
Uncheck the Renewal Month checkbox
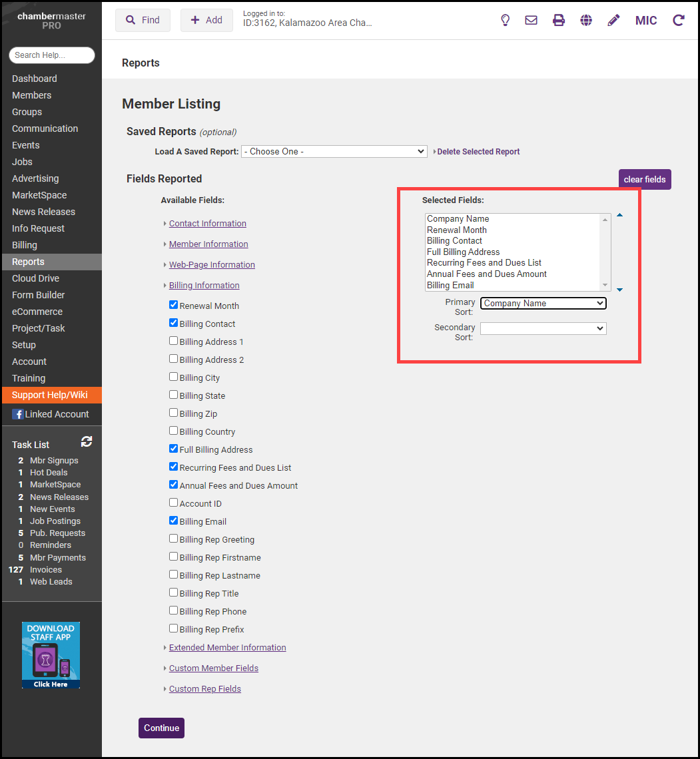click(x=174, y=306)
